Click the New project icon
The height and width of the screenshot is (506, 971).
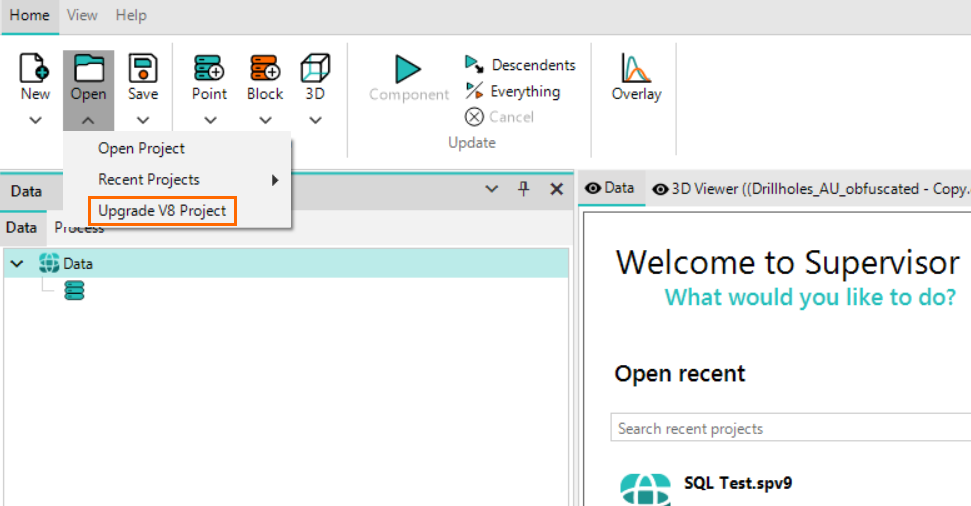(x=34, y=68)
